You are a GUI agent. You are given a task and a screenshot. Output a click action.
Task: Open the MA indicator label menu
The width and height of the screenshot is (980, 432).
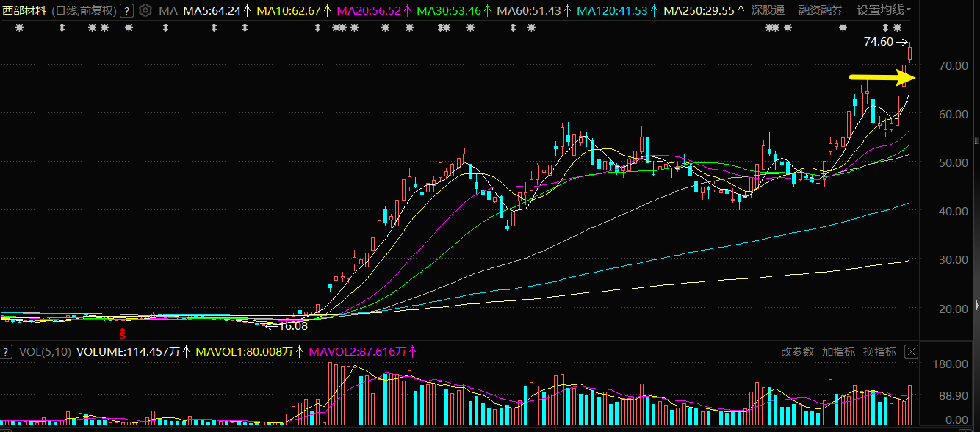pos(168,10)
